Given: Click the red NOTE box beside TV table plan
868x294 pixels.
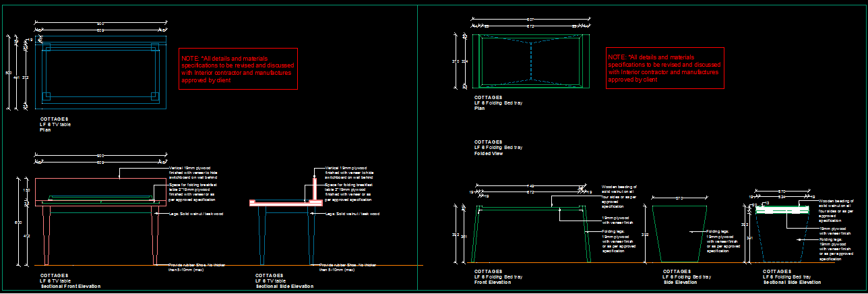Looking at the screenshot, I should [237, 69].
